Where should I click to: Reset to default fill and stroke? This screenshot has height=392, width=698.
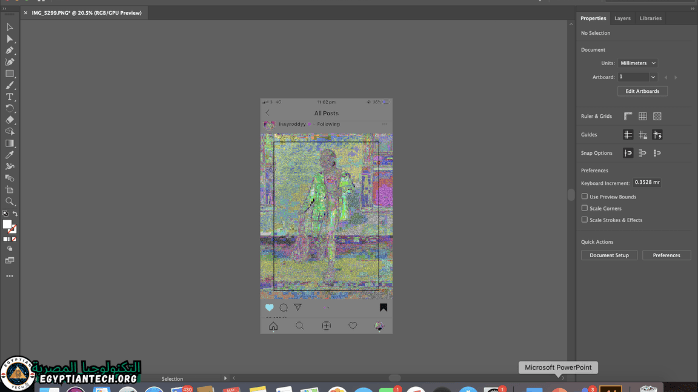point(5,214)
